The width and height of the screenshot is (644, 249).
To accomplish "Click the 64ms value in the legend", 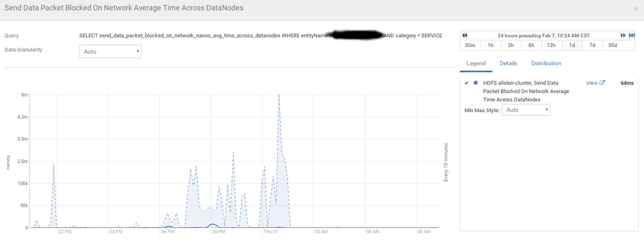I will tap(627, 83).
